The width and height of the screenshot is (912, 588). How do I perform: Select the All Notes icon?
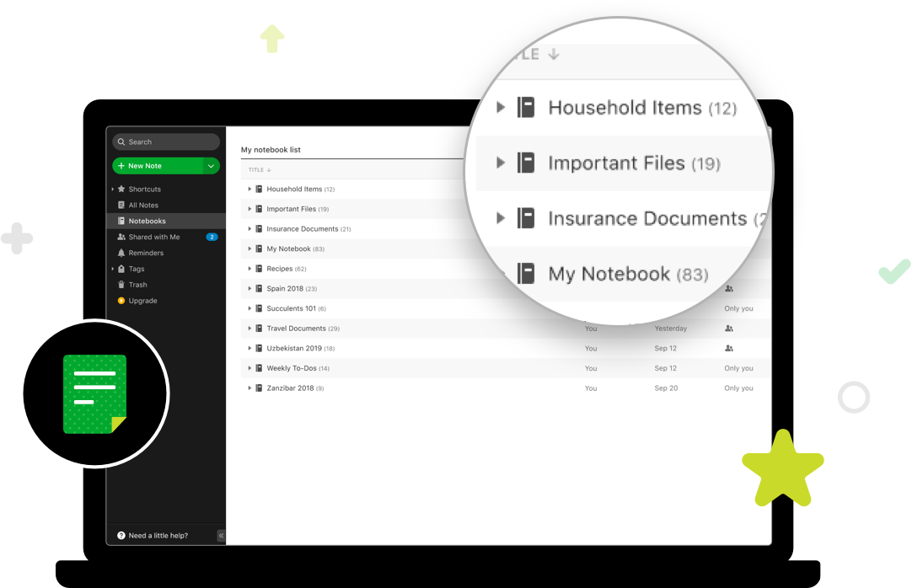coord(121,205)
